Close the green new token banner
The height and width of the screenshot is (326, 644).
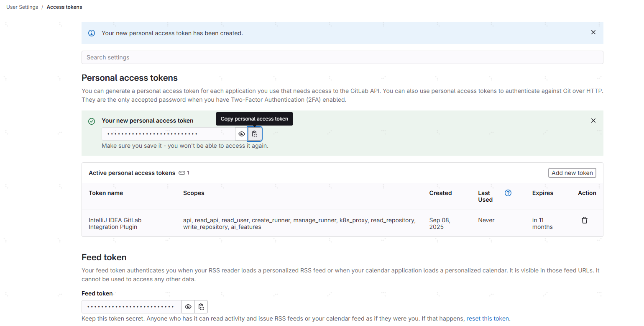coord(593,121)
